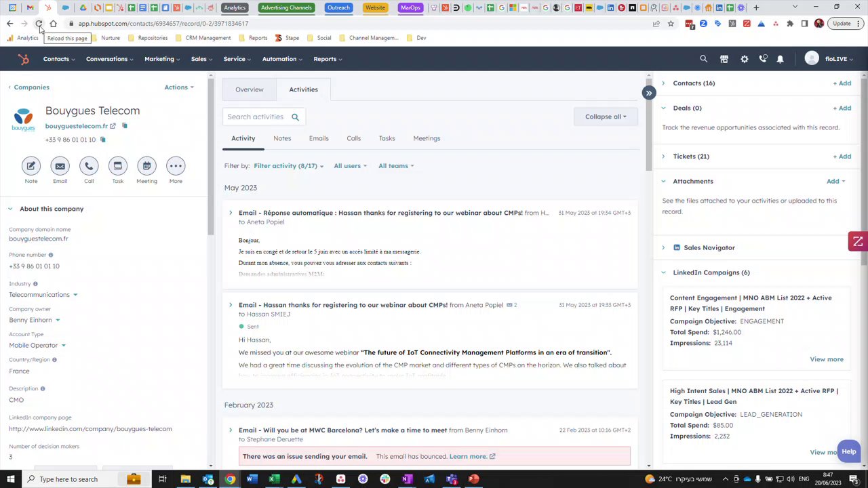Viewport: 868px width, 488px height.
Task: Reload this page in the browser
Action: coord(39,24)
